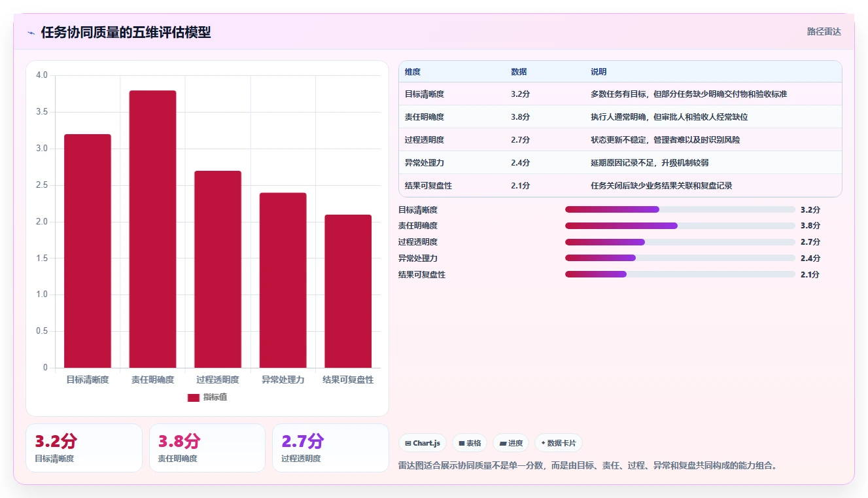The height and width of the screenshot is (498, 868).
Task: Toggle the 指标值 legend color box
Action: coord(193,397)
